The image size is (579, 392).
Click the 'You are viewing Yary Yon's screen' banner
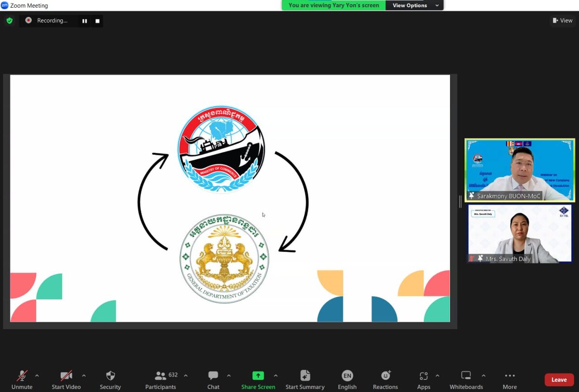coord(334,5)
